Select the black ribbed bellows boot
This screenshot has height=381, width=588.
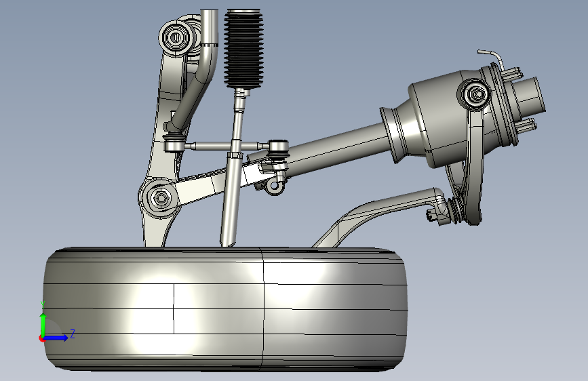(243, 49)
